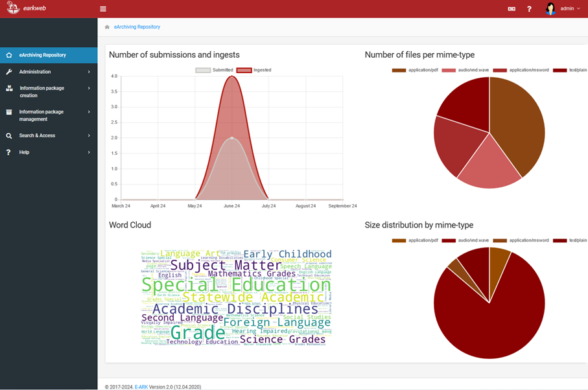Expand Information package creation chevron
This screenshot has width=588, height=390.
tap(89, 88)
